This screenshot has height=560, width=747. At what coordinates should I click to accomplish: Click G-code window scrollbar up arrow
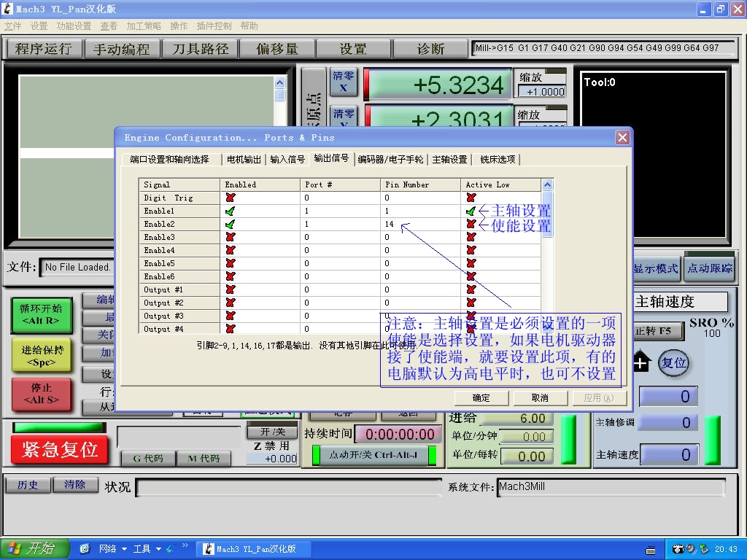click(x=279, y=82)
